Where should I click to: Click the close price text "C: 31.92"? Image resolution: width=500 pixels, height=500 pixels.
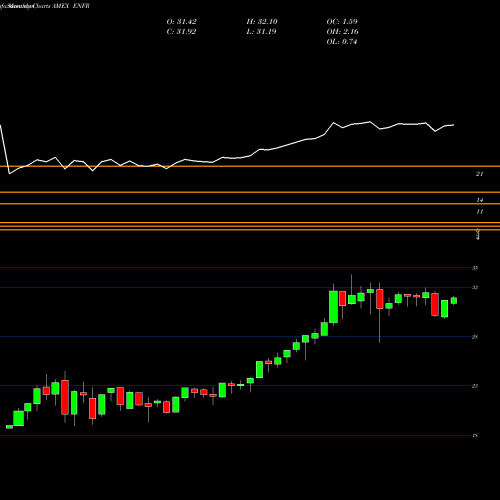(x=181, y=32)
